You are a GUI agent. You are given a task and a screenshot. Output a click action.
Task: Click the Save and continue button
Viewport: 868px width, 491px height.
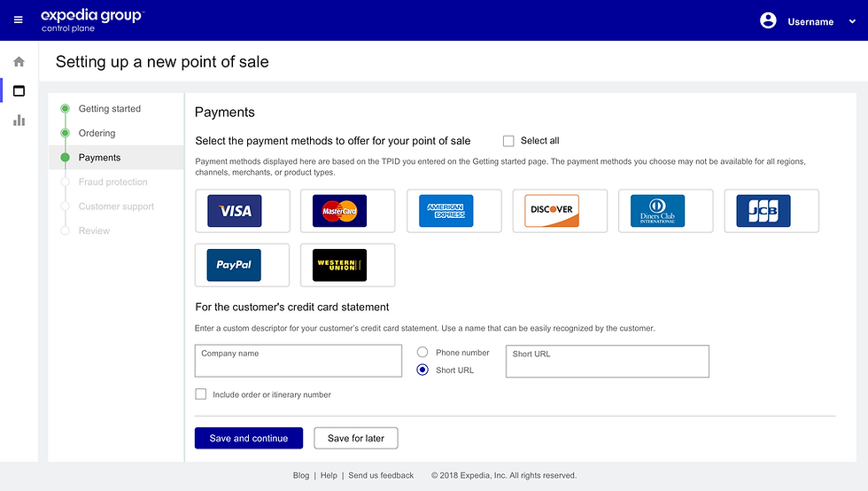249,438
